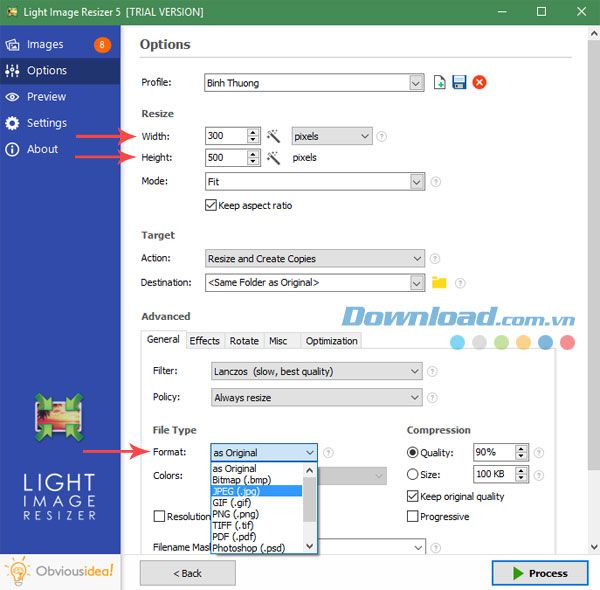Save profile with floppy disk icon
Viewport: 600px width, 590px height.
(x=459, y=82)
